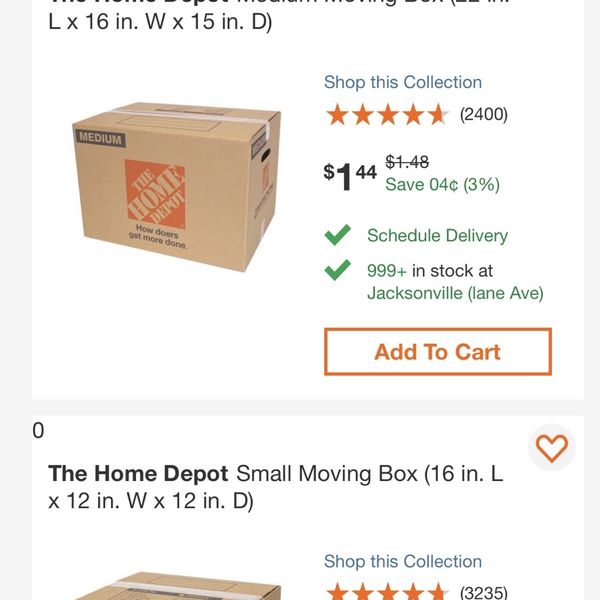This screenshot has width=600, height=600.
Task: Favorite the Small Moving Box with heart icon
Action: tap(551, 447)
